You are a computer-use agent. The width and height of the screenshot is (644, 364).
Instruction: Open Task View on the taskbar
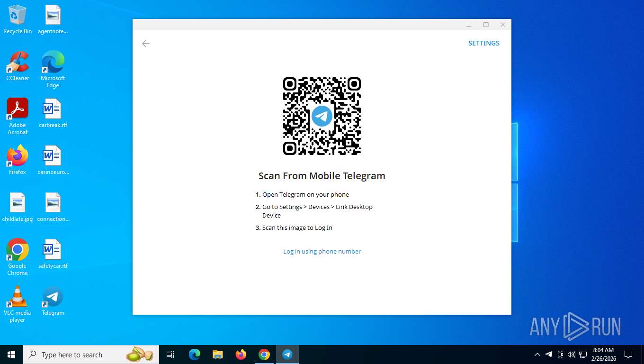point(170,355)
